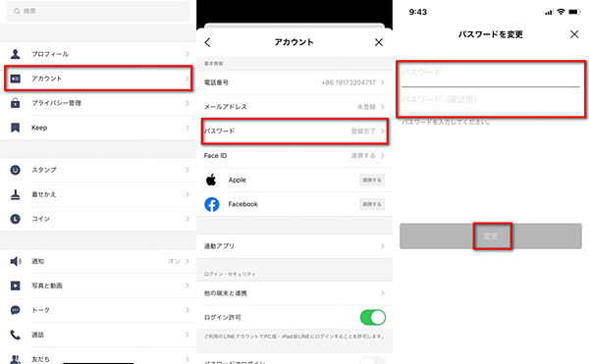Image resolution: width=589 pixels, height=364 pixels.
Task: Expand the 電話番号 row chevron
Action: coord(383,82)
